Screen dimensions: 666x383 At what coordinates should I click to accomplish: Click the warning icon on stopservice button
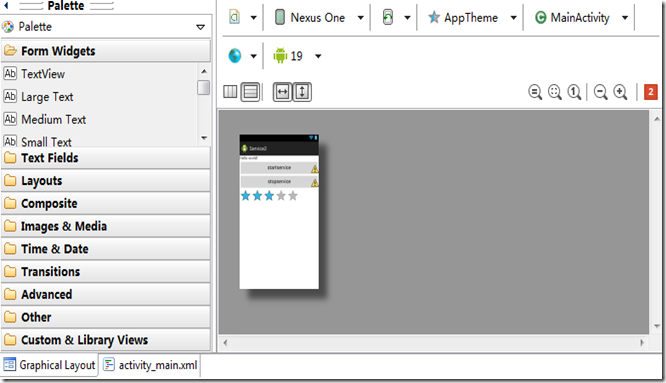[x=314, y=183]
